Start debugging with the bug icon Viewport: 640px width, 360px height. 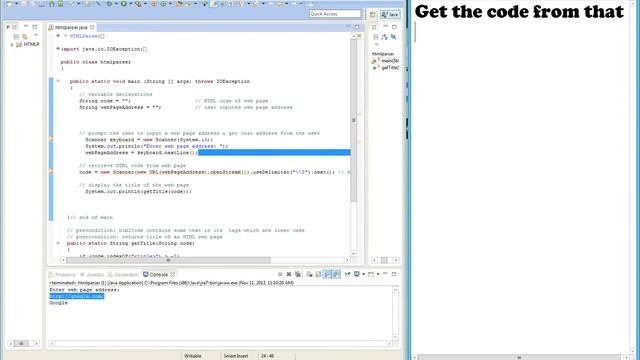click(x=109, y=4)
